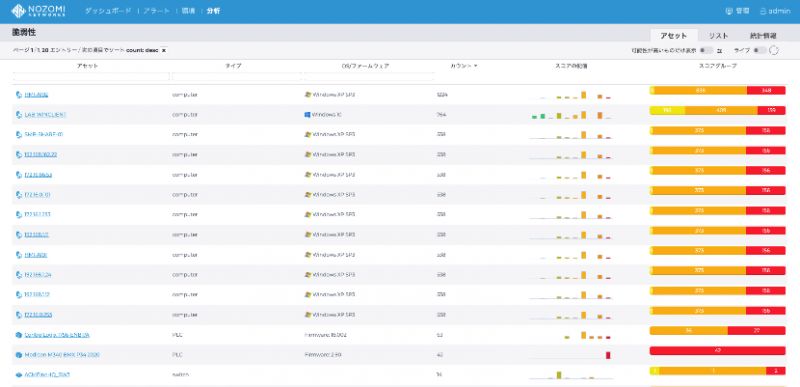Image resolution: width=800 pixels, height=387 pixels.
Task: Click the Nozomi Networks logo
Action: [x=38, y=11]
